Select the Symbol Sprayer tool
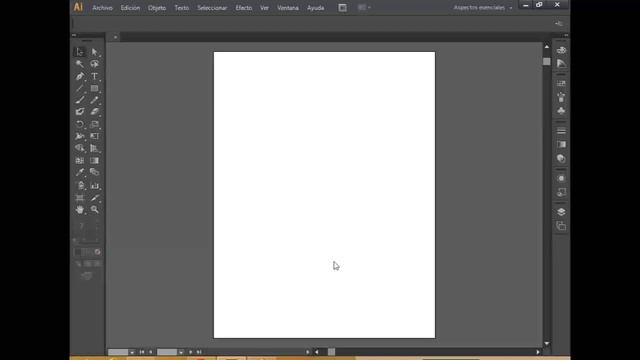The height and width of the screenshot is (360, 640). tap(80, 186)
